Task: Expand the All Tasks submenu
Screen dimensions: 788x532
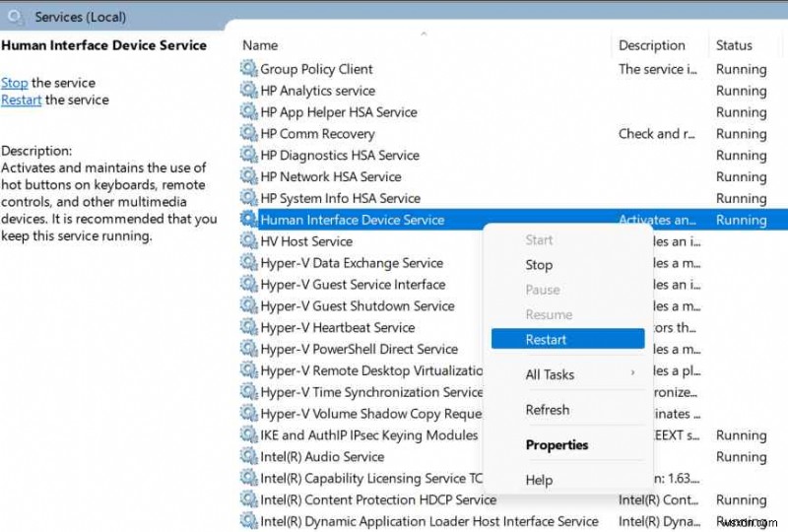Action: coord(550,374)
